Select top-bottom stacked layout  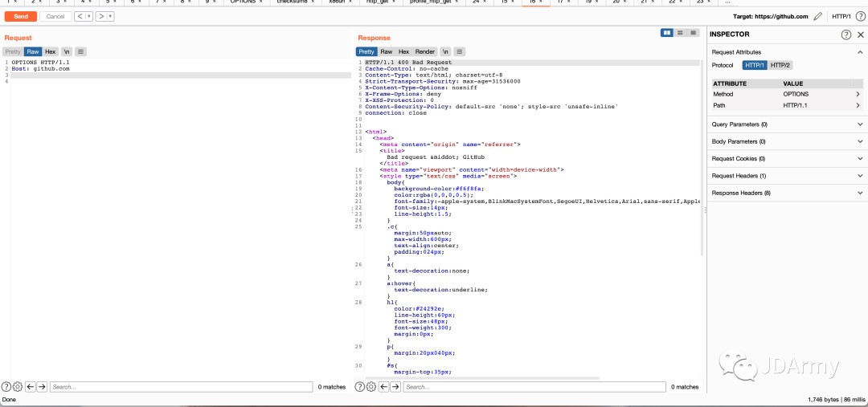(x=681, y=33)
